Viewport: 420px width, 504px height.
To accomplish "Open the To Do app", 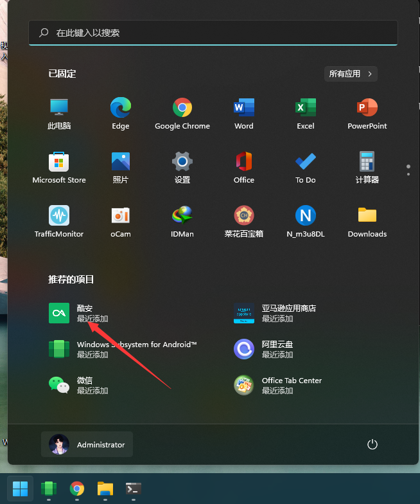I will click(306, 168).
